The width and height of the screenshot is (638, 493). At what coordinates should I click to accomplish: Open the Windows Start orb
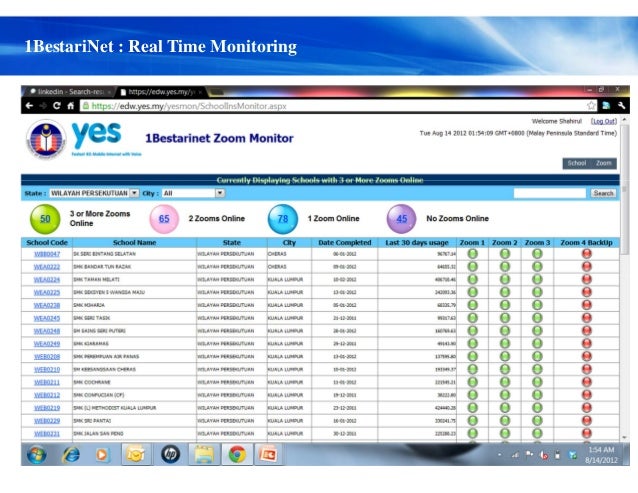[37, 454]
